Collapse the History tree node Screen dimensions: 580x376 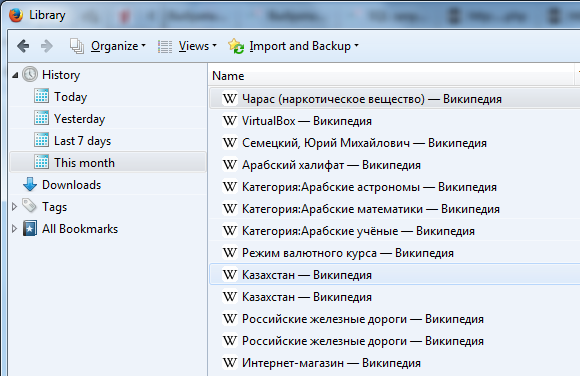15,75
